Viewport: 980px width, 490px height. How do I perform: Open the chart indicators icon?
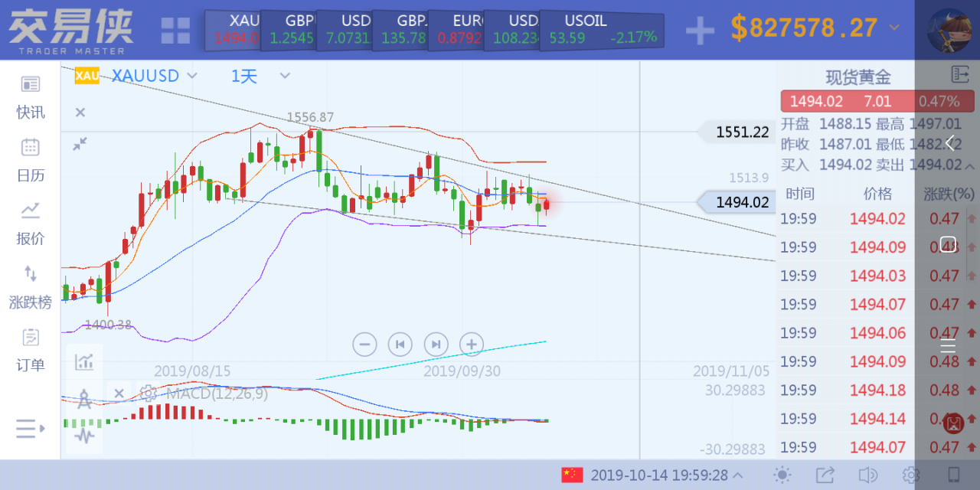84,361
